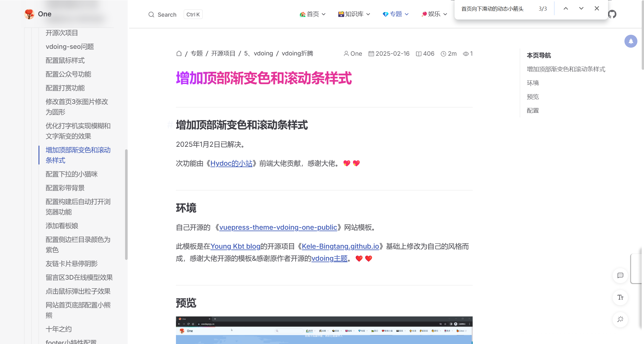The height and width of the screenshot is (344, 644).
Task: Click the 2m reading time info
Action: pos(449,54)
